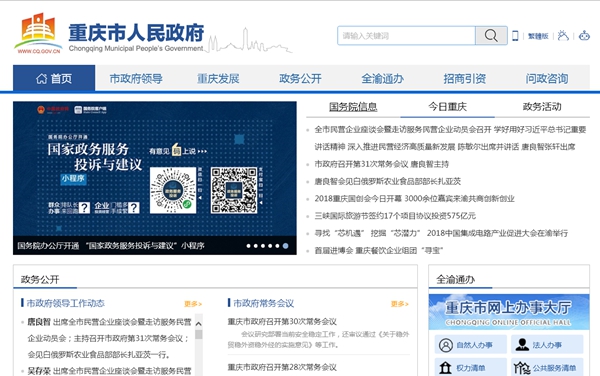Click the 自然人办事 person icon

(445, 345)
